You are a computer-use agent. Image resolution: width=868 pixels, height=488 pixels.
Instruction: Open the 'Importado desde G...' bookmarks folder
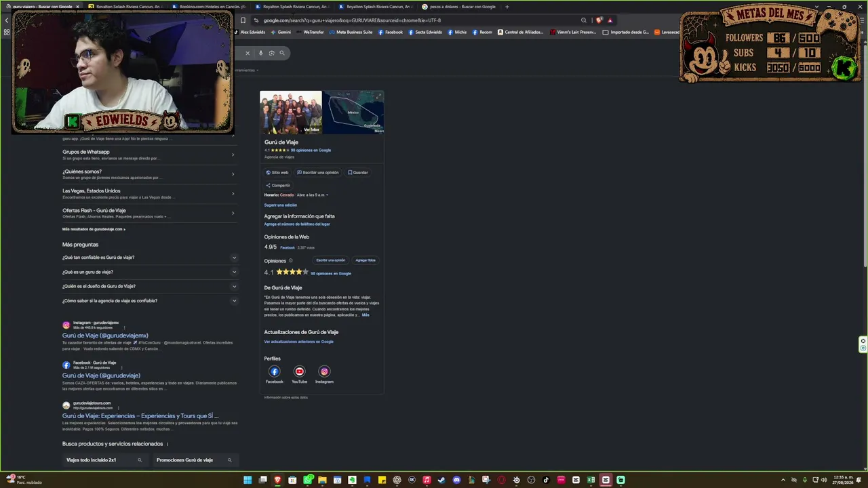coord(626,32)
